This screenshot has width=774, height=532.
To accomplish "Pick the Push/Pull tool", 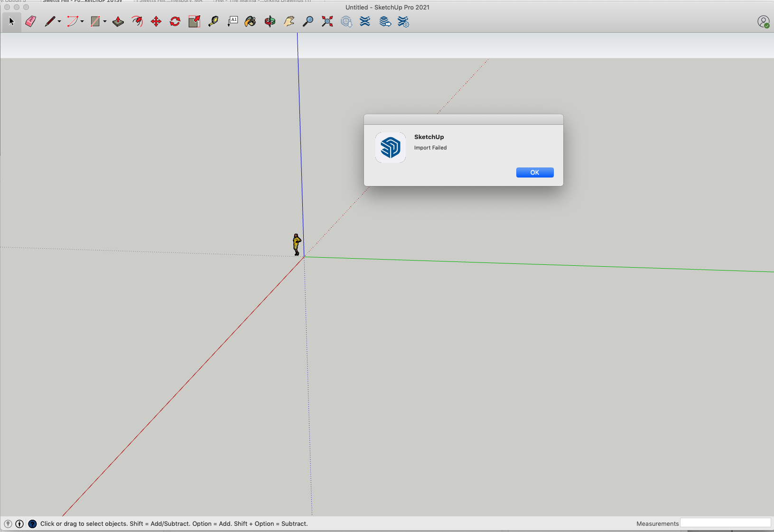I will tap(118, 21).
